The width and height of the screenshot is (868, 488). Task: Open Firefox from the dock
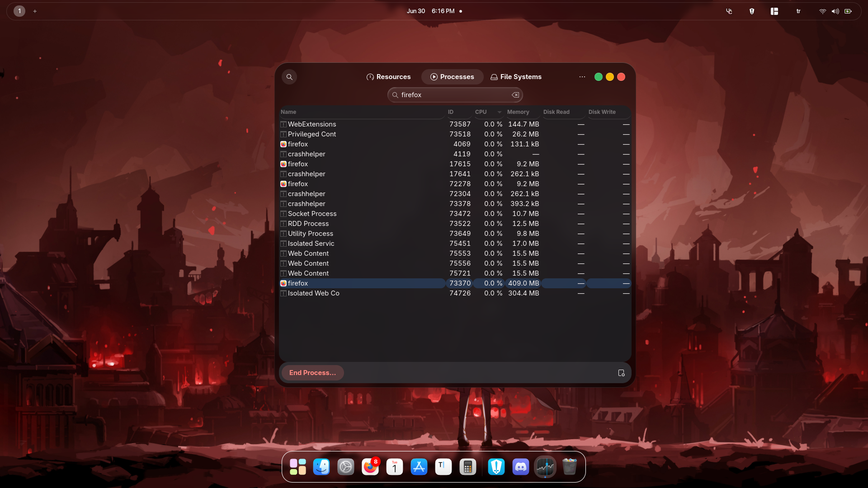click(x=370, y=467)
